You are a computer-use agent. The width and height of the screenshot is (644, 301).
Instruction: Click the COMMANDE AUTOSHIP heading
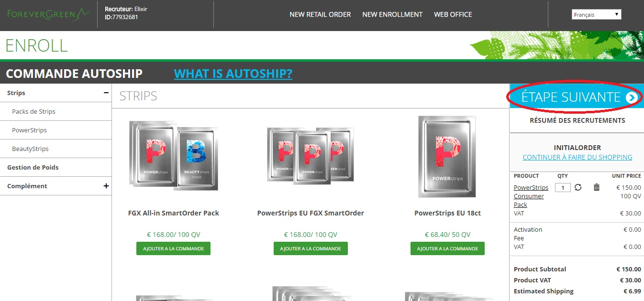[74, 74]
